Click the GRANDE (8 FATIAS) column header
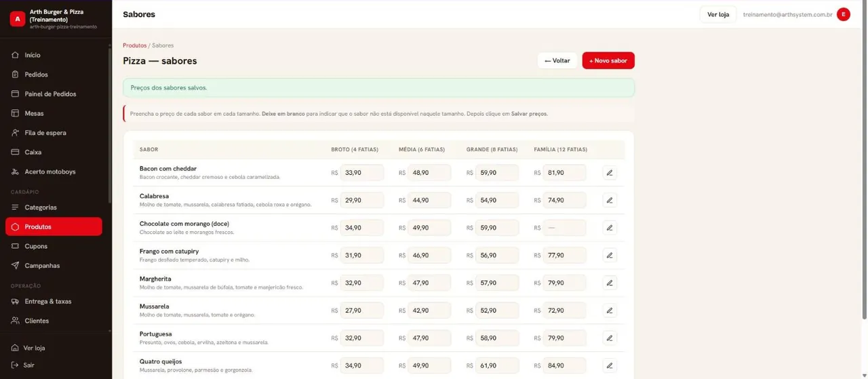The image size is (868, 379). (492, 149)
